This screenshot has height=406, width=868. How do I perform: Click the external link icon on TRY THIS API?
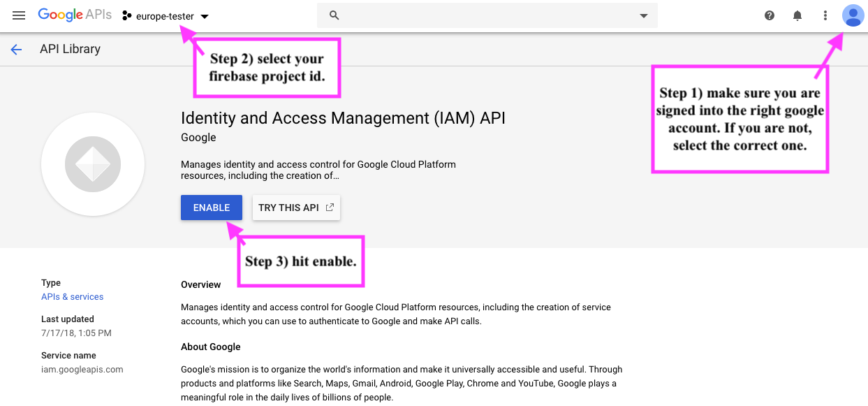pos(330,208)
